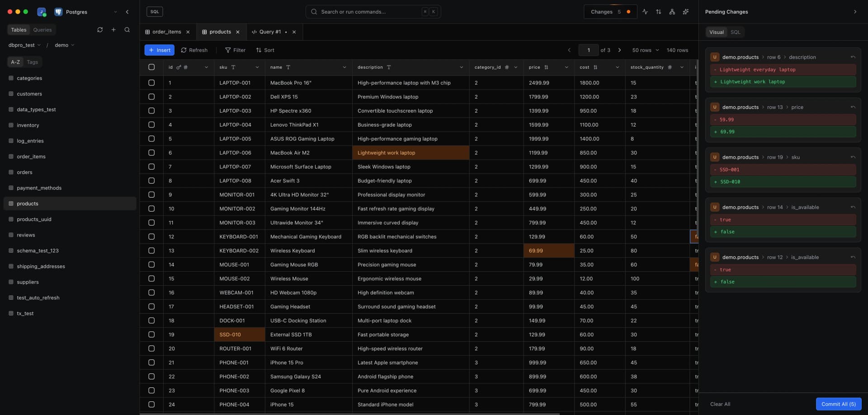Open the name column dropdown menu
The height and width of the screenshot is (415, 868).
344,67
